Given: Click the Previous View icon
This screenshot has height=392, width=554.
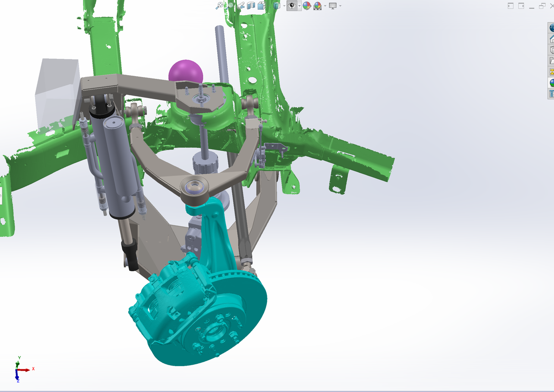Looking at the screenshot, I should 240,6.
